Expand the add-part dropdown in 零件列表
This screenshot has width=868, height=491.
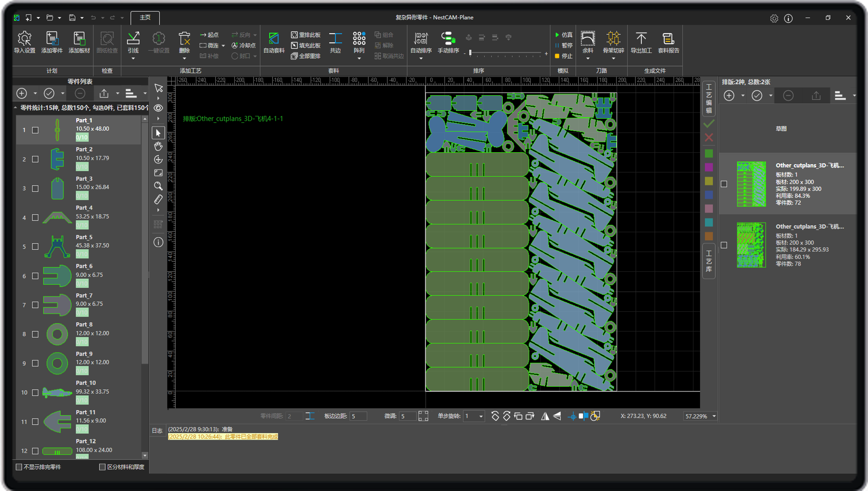35,93
